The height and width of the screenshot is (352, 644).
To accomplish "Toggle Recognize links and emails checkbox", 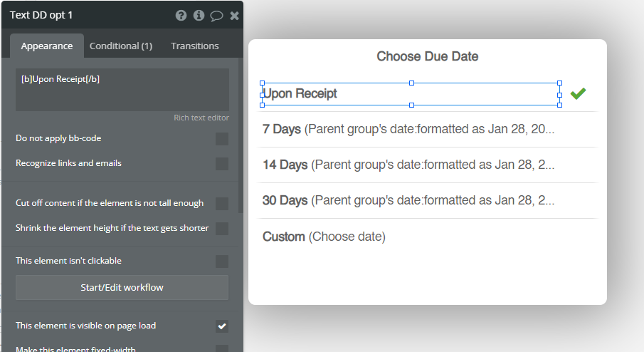I will click(222, 164).
